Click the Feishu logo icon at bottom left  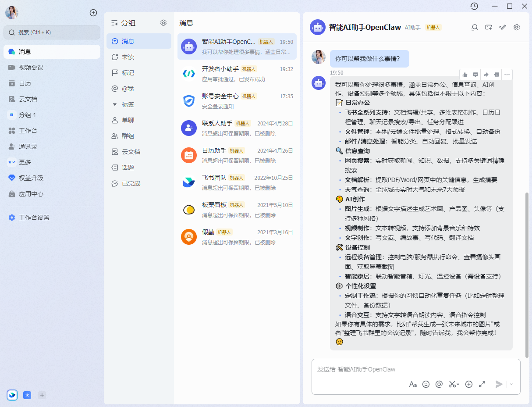click(x=12, y=395)
